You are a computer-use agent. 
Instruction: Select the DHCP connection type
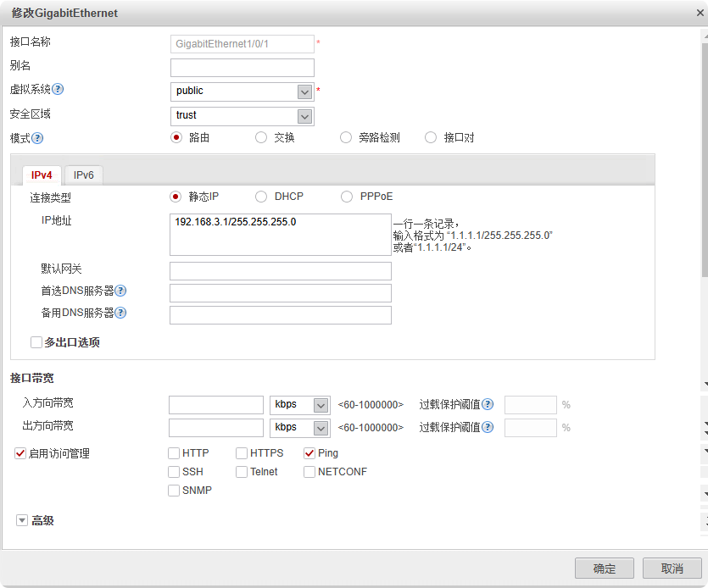click(261, 197)
